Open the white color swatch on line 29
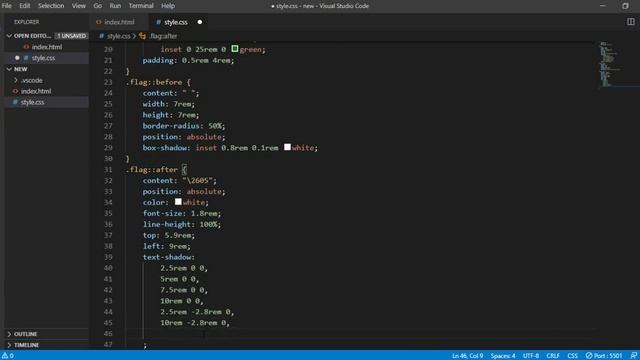Viewport: 640px width, 360px height. pos(287,147)
